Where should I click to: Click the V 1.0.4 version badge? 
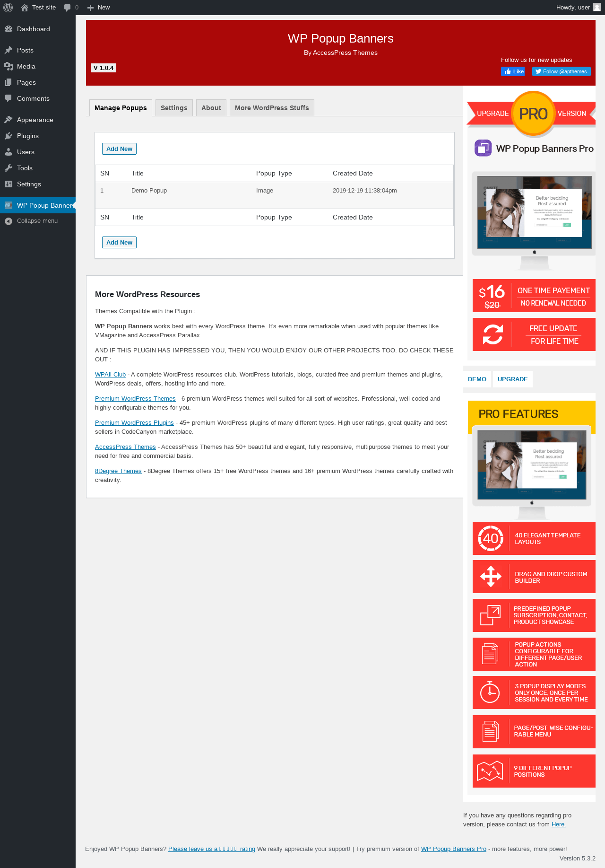[104, 68]
